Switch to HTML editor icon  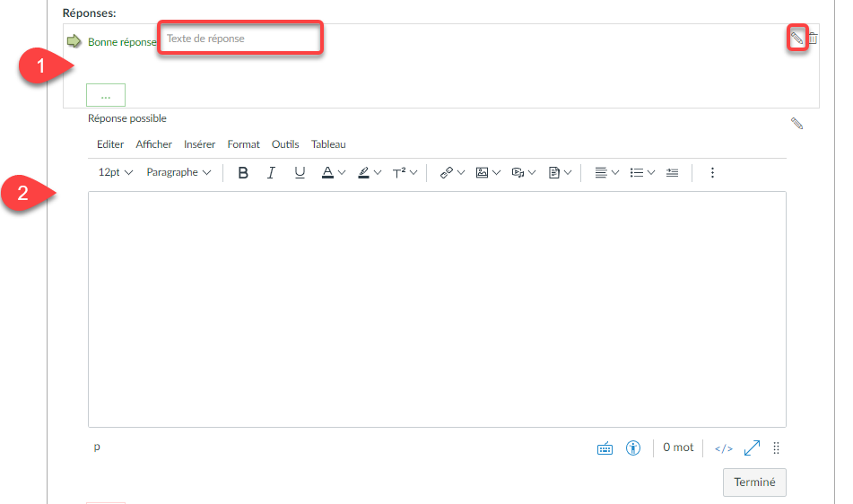pyautogui.click(x=724, y=448)
